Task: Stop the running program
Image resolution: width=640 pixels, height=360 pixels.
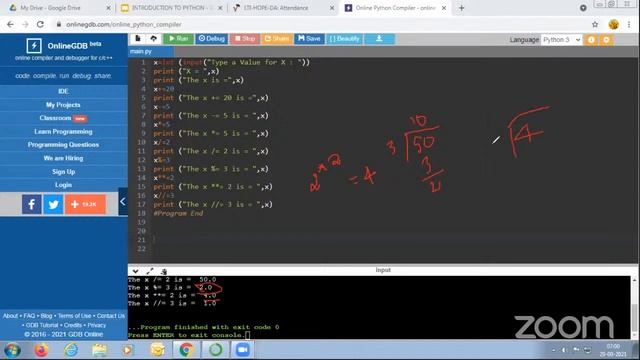Action: pos(244,39)
